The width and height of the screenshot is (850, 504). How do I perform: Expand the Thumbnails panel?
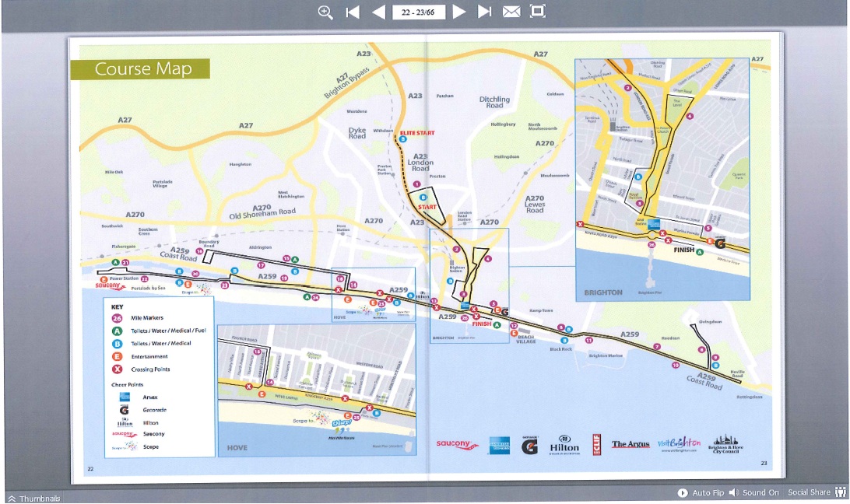(34, 499)
